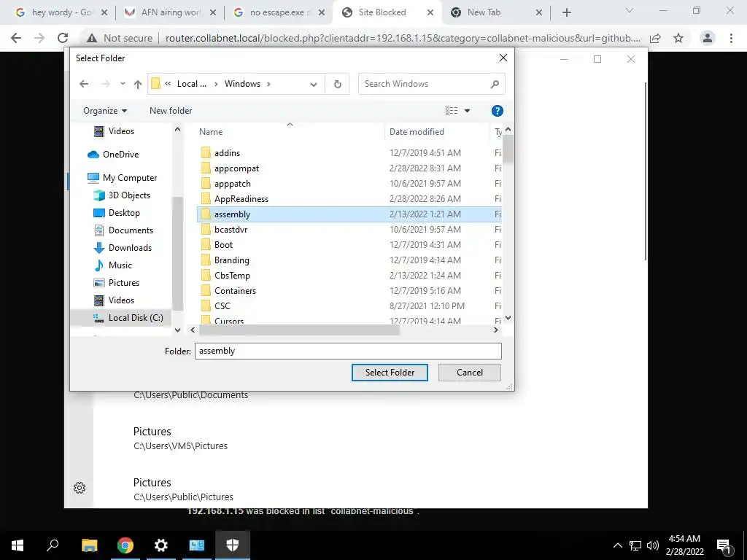
Task: Click Chrome back arrow
Action: point(16,38)
